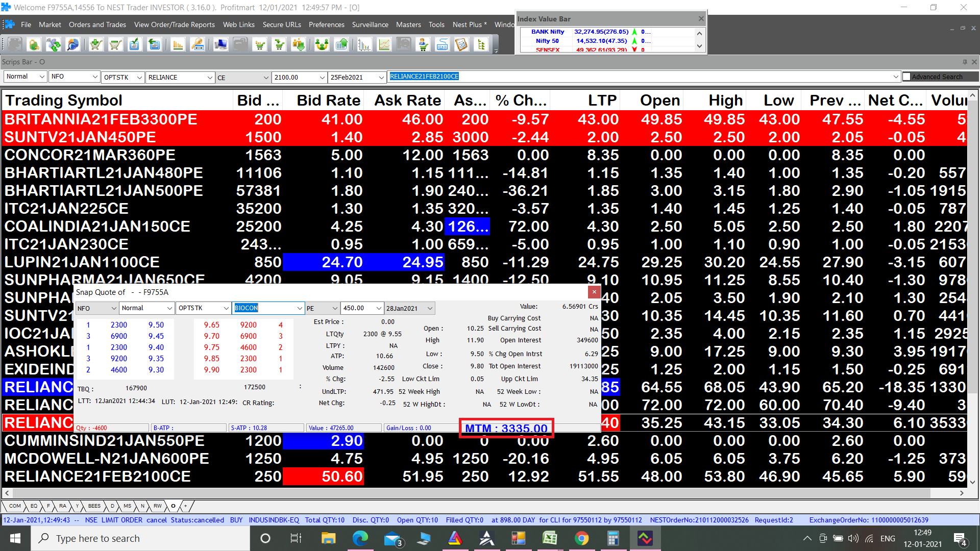Click the green tree hierarchy toolbar icon
The height and width of the screenshot is (551, 980).
481,45
